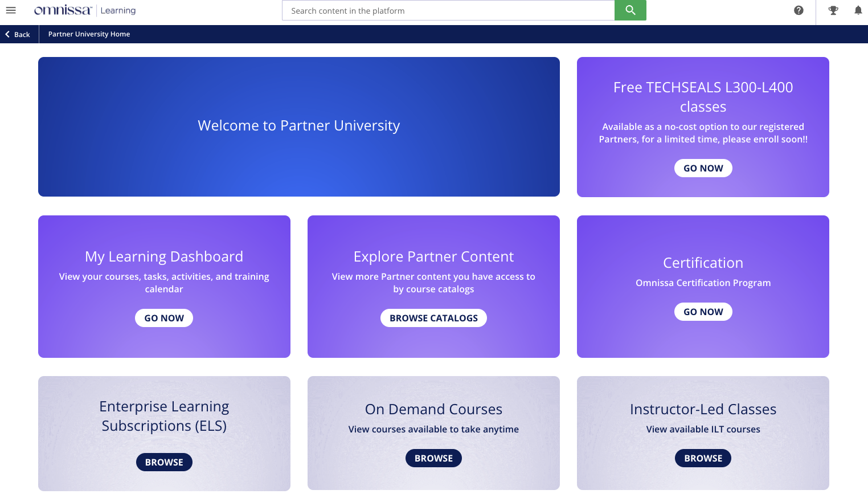Open the notifications bell
The width and height of the screenshot is (868, 502).
click(x=858, y=10)
